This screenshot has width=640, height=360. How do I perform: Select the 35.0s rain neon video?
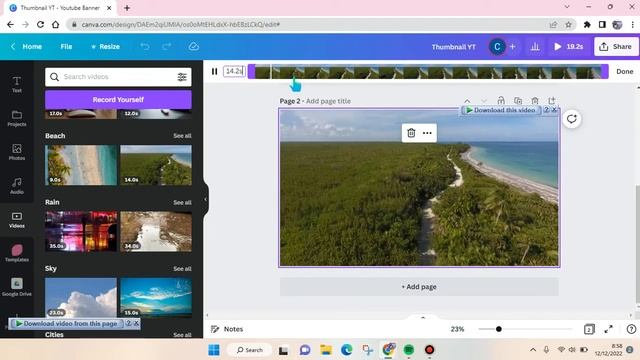(81, 231)
